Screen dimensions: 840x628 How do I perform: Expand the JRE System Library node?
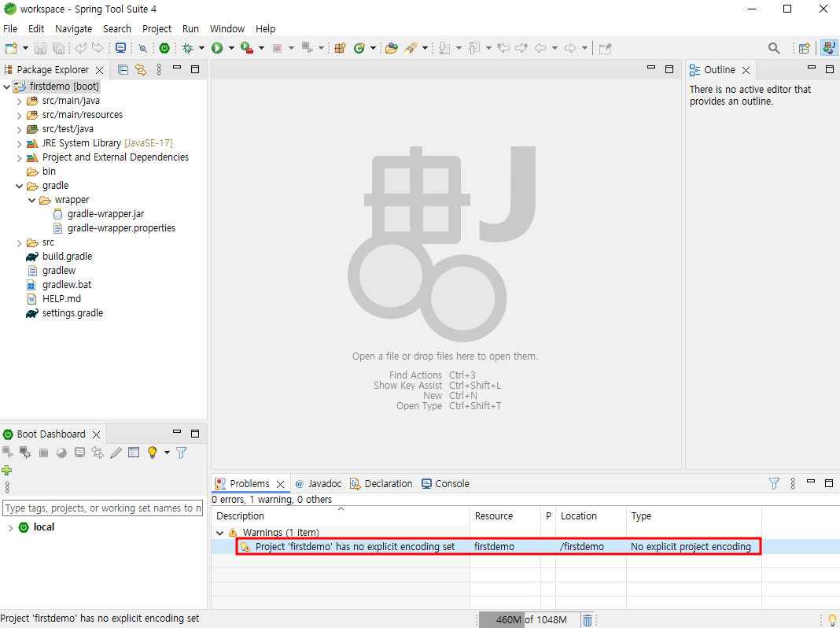click(20, 143)
